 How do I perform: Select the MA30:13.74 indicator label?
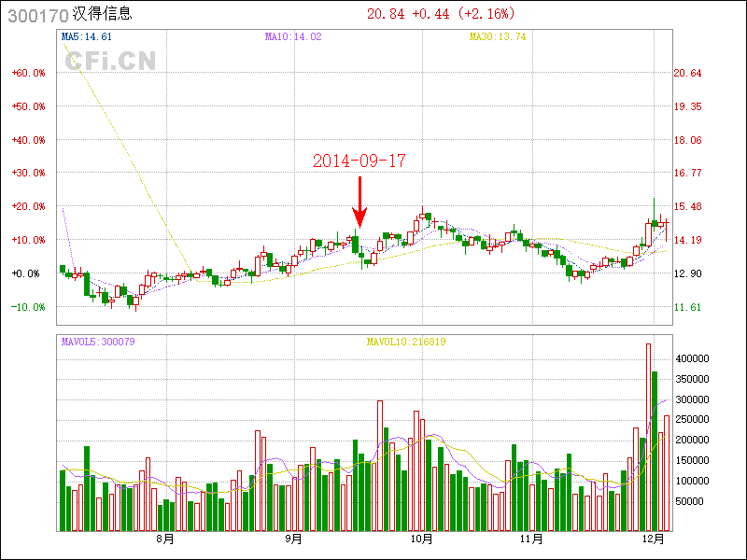coord(497,36)
